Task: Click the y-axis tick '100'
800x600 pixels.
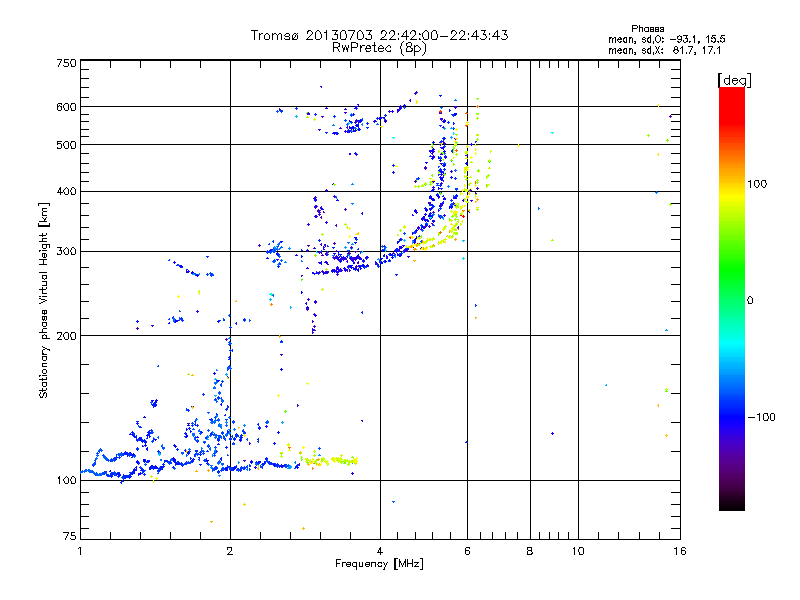Action: click(x=66, y=481)
